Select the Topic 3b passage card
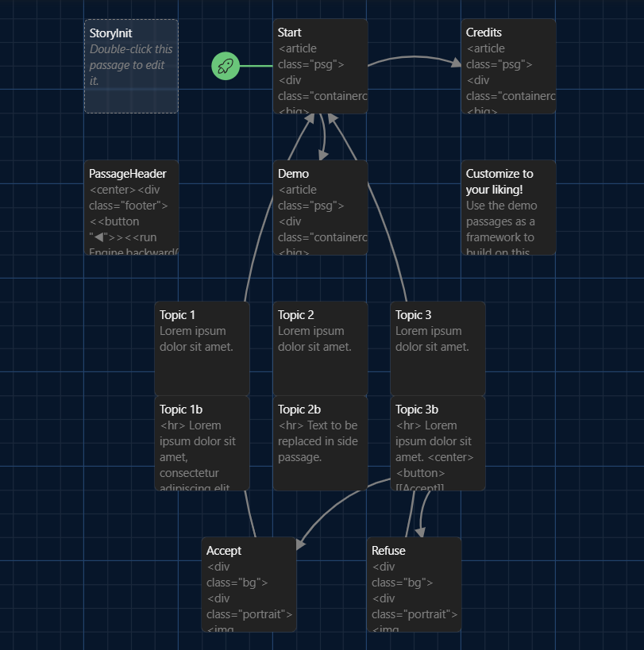The width and height of the screenshot is (644, 650). coord(438,443)
